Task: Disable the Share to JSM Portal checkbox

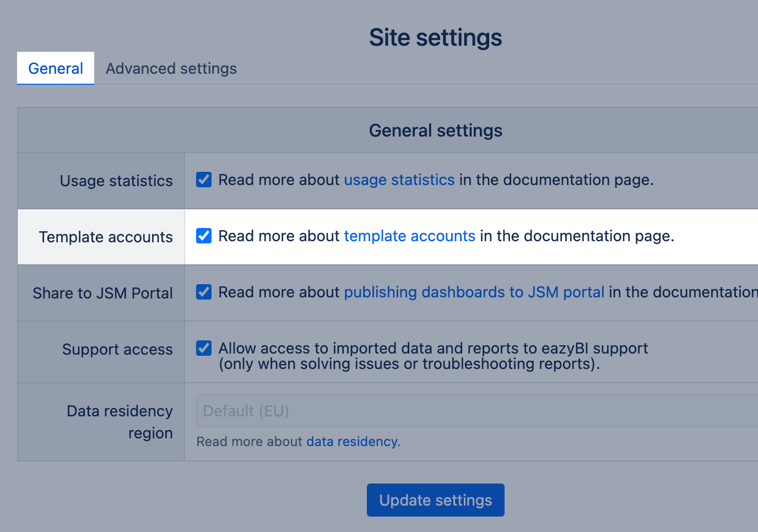Action: (x=204, y=292)
